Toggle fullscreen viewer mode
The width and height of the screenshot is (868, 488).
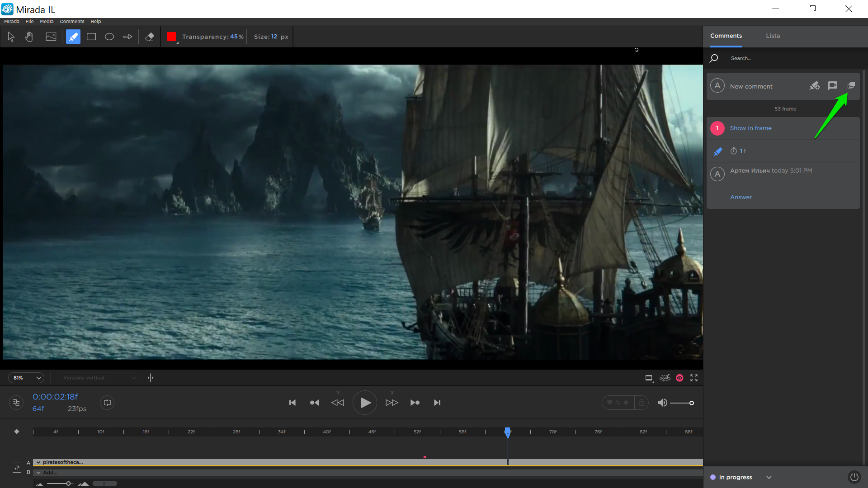pos(694,378)
